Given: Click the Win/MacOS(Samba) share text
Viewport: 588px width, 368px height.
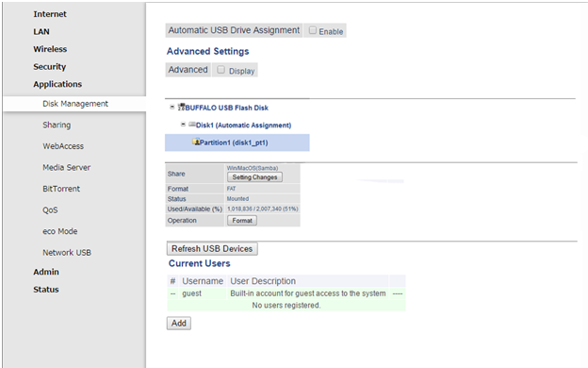Looking at the screenshot, I should (253, 168).
